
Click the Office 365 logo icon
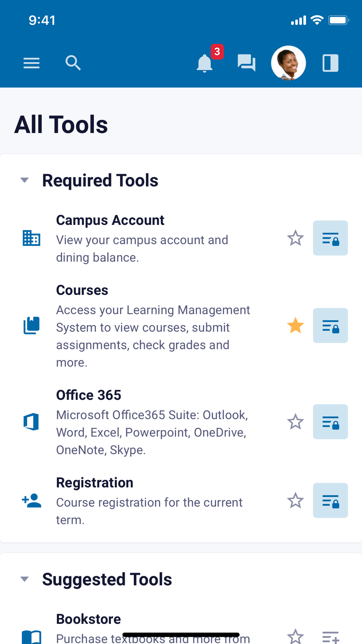click(x=31, y=422)
